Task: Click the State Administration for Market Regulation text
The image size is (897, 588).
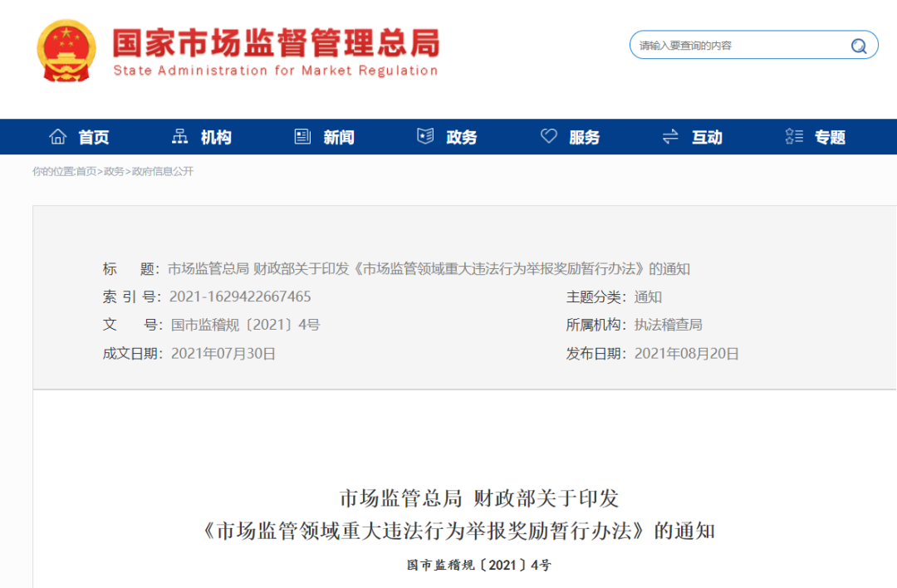Action: click(x=276, y=71)
